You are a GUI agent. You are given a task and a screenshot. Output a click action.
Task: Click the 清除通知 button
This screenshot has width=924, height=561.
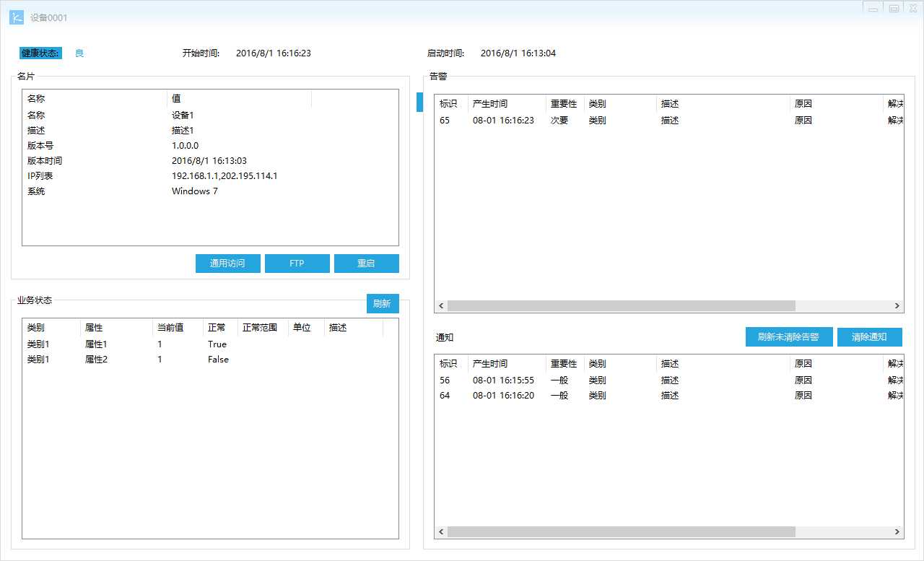point(869,337)
